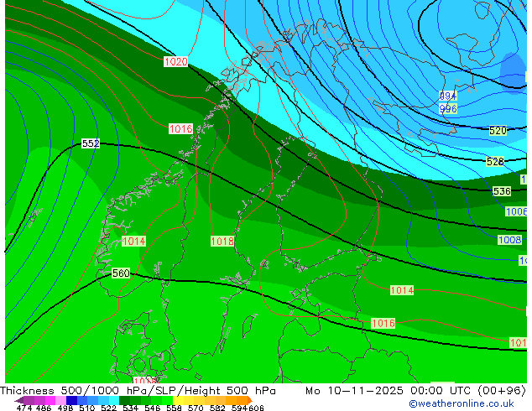Select the yellow 558 legend swatch
The width and height of the screenshot is (532, 411).
pos(178,400)
